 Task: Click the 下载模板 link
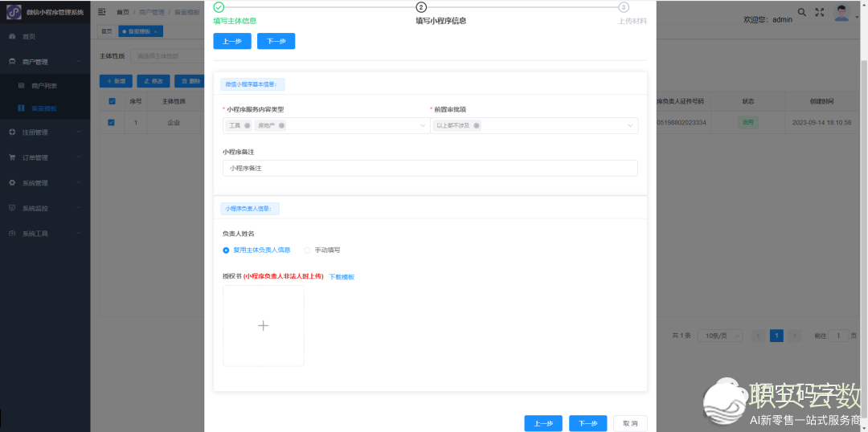[x=342, y=277]
